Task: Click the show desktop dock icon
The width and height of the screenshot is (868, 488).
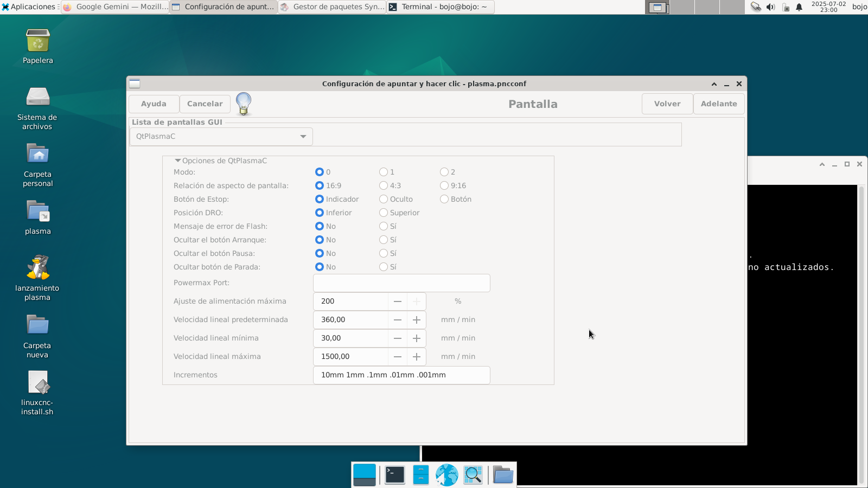Action: [x=365, y=475]
